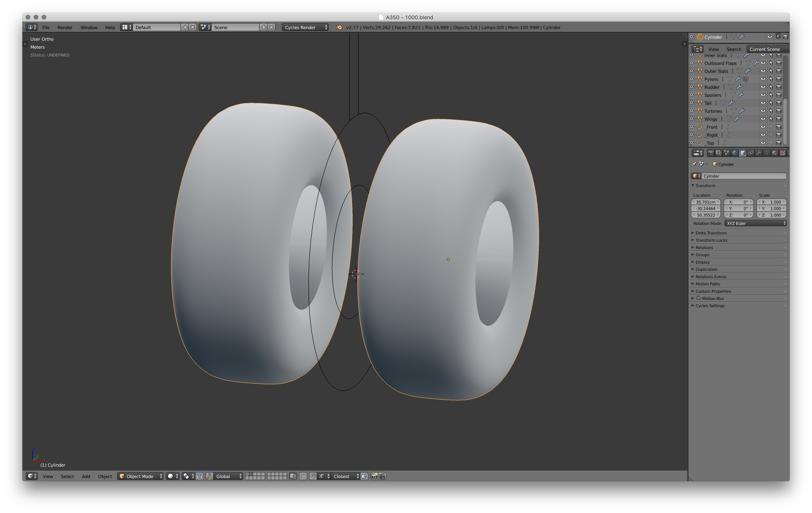This screenshot has width=812, height=513.
Task: Open the Render menu
Action: point(65,27)
